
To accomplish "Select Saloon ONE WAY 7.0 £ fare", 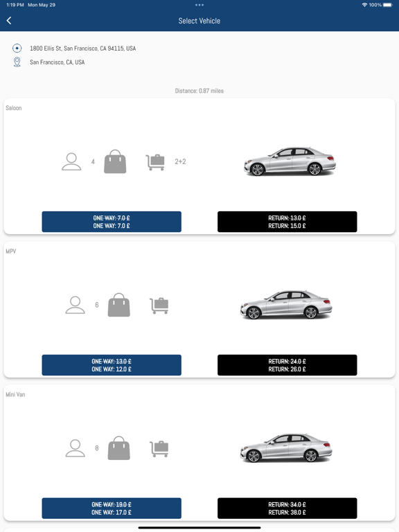I will pos(112,222).
